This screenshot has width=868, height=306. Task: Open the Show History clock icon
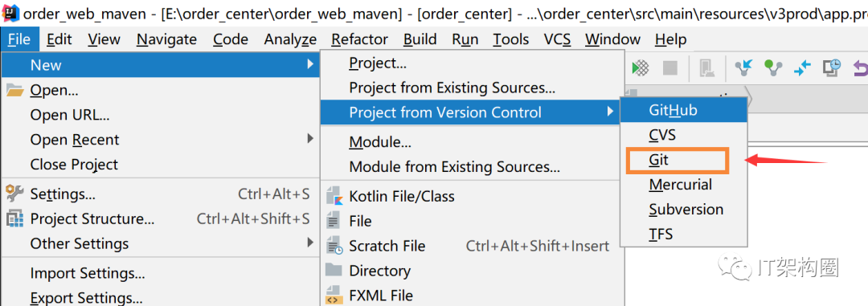pyautogui.click(x=832, y=67)
